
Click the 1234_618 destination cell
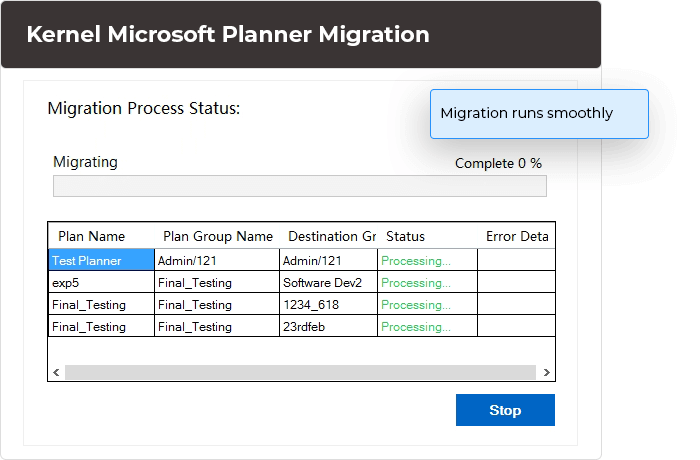329,304
